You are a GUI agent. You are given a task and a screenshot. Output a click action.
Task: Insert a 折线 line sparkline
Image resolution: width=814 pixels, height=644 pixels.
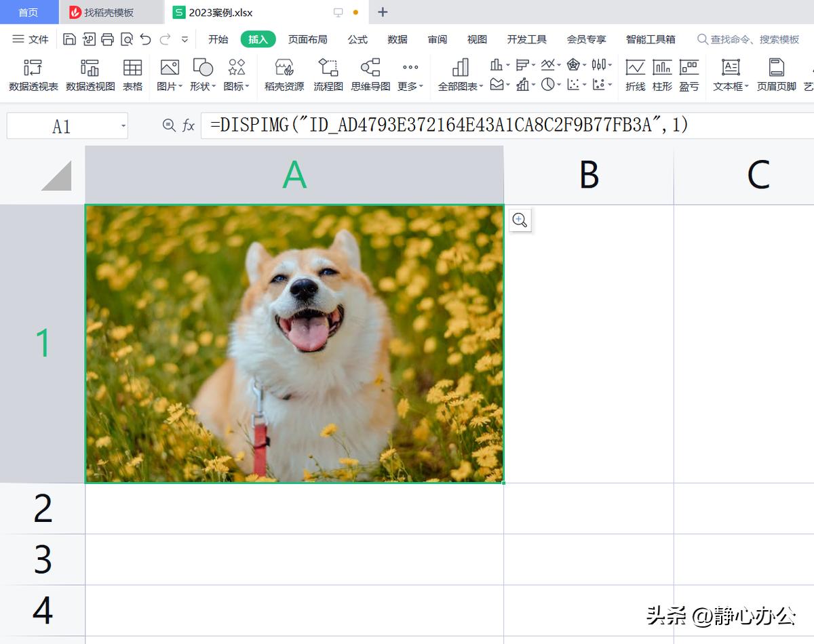click(x=635, y=75)
